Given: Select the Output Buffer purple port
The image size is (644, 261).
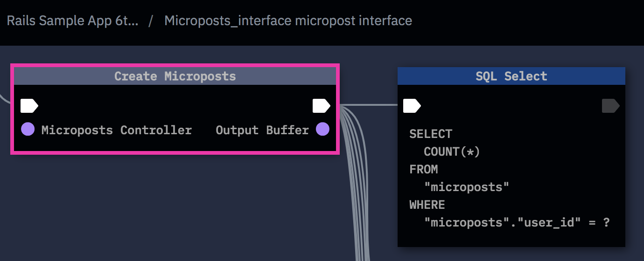Looking at the screenshot, I should (322, 130).
